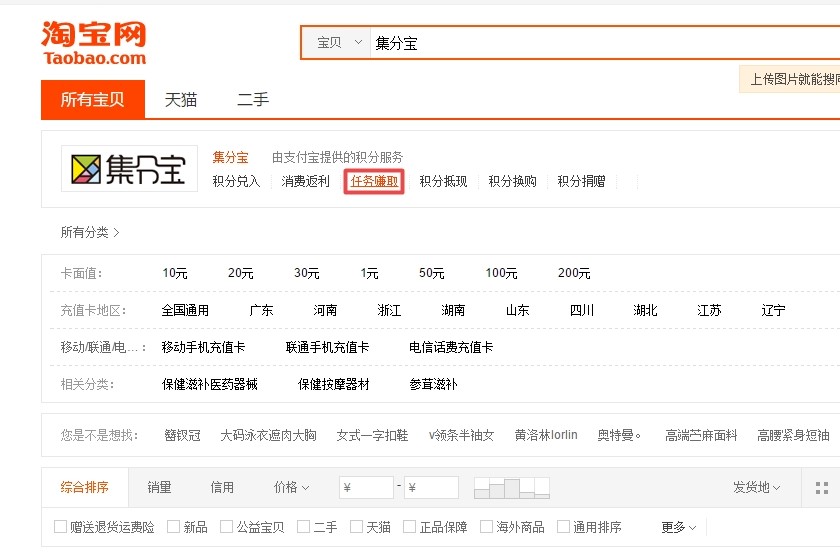
Task: Open related category 保健按摩器材
Action: point(334,384)
